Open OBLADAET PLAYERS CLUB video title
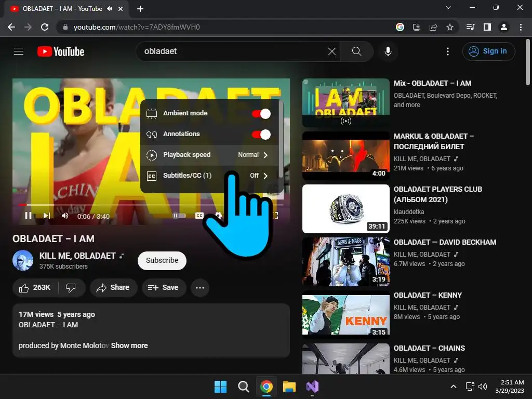Viewport: 532px width, 399px height. [437, 194]
